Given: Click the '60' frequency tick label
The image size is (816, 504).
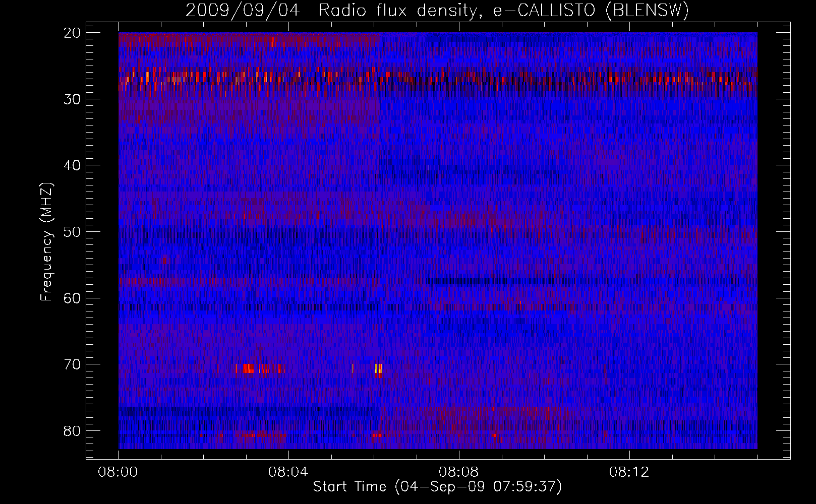Looking at the screenshot, I should coord(73,298).
